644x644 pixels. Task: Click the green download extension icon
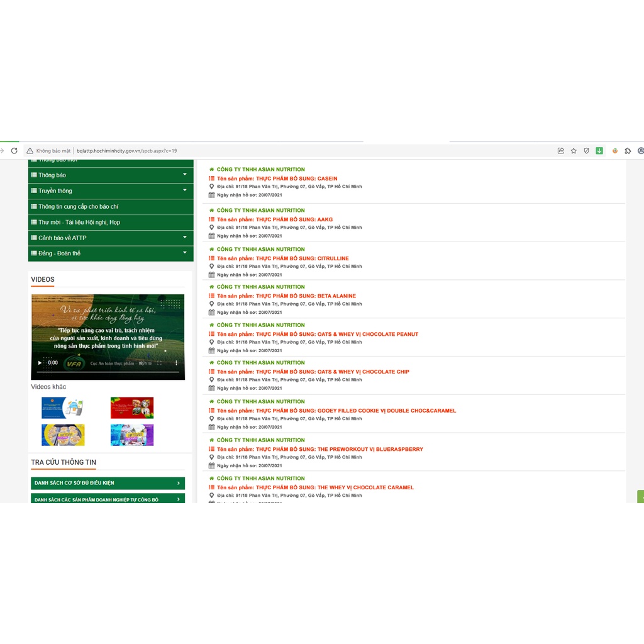tap(599, 151)
